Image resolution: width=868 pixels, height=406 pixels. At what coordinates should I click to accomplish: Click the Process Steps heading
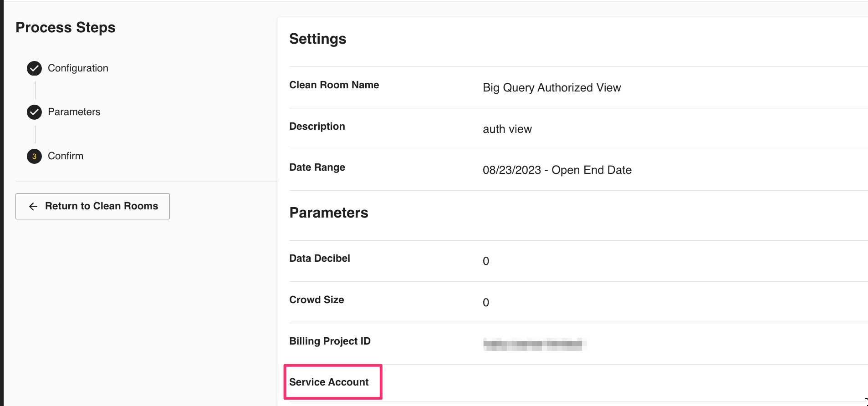pos(66,28)
